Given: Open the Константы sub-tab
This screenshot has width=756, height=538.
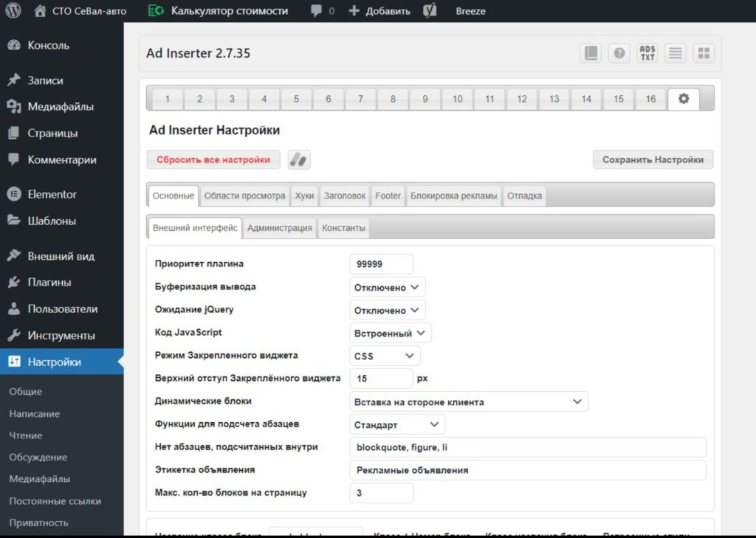Looking at the screenshot, I should (x=344, y=228).
